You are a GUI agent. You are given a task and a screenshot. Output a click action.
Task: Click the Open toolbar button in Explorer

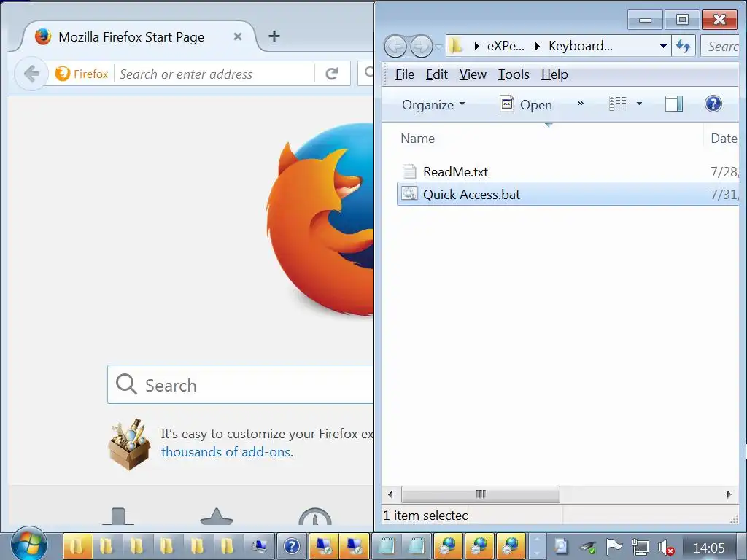[x=525, y=104]
